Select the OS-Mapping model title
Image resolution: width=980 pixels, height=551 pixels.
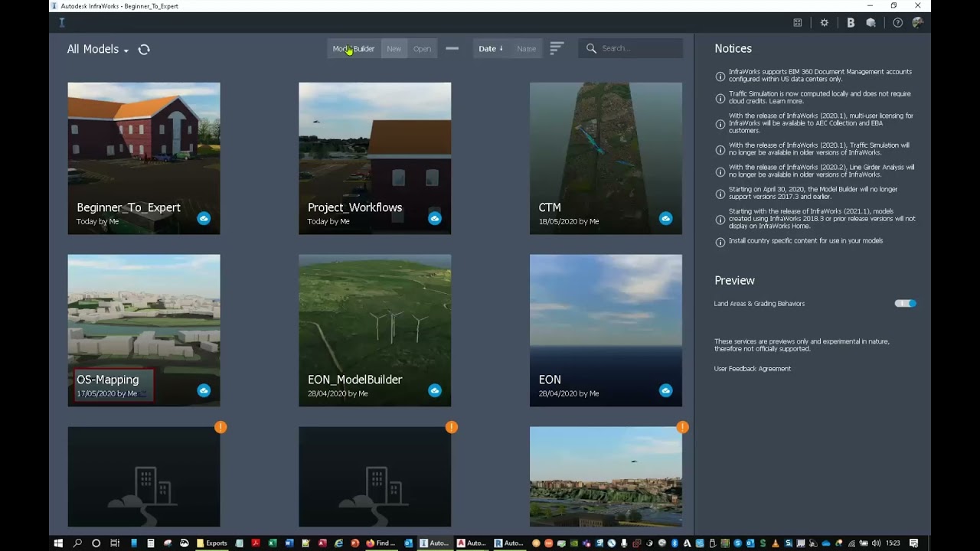pyautogui.click(x=108, y=380)
